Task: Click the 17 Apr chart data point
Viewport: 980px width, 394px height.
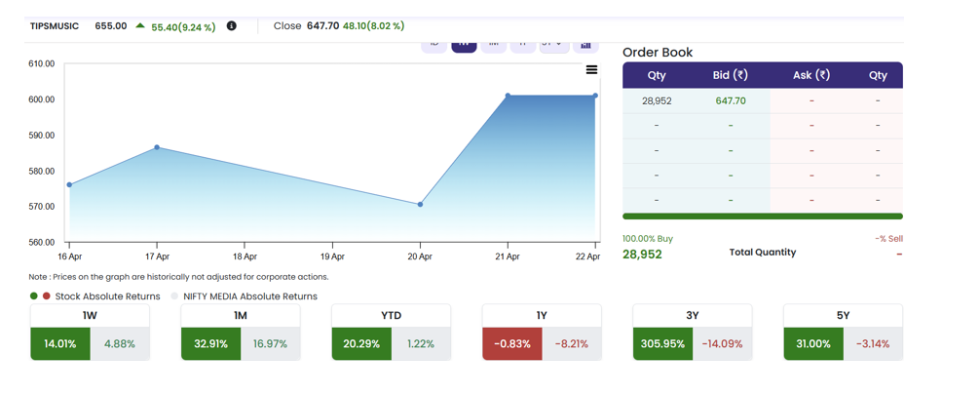Action: click(x=157, y=147)
